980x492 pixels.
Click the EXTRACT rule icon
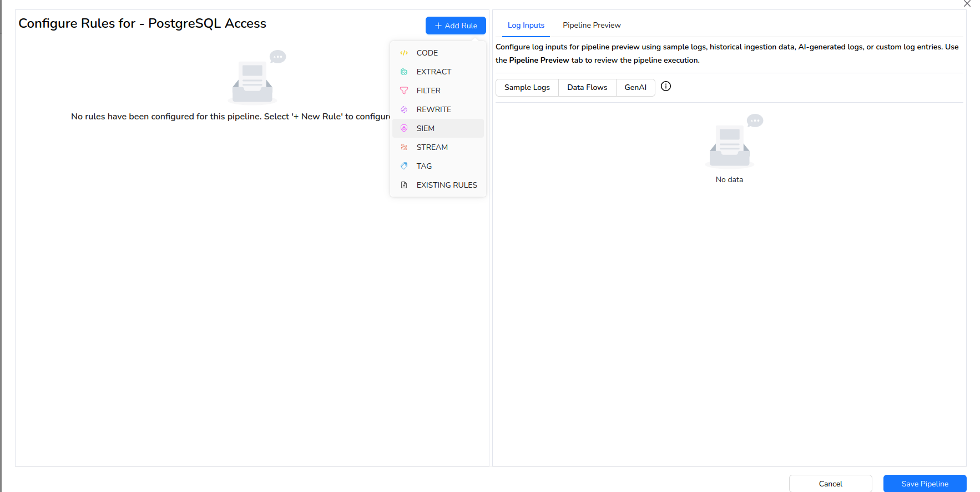pos(404,72)
